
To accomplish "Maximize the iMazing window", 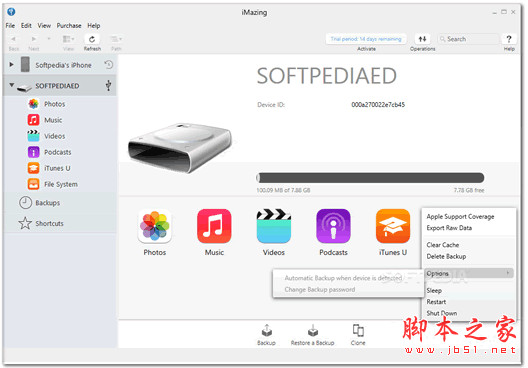I will point(504,12).
